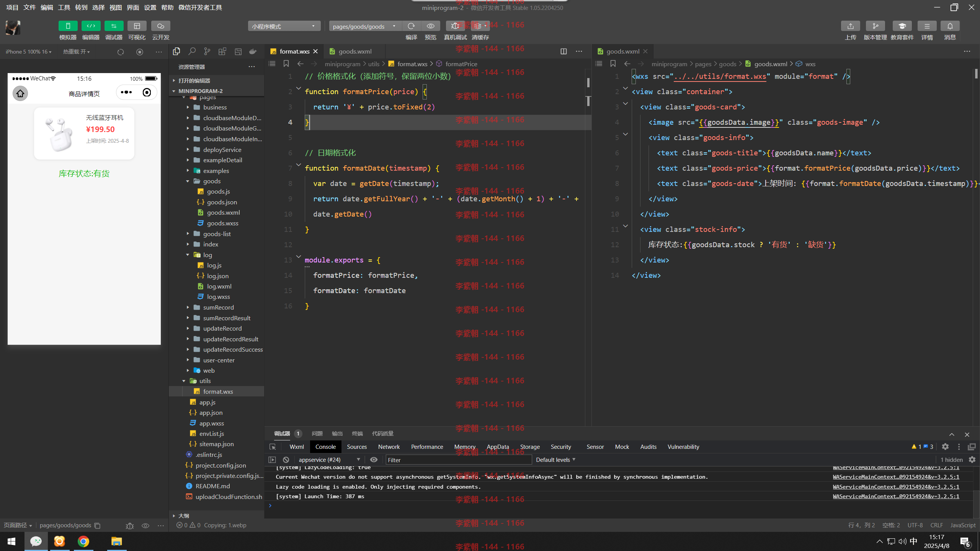
Task: Copy the page path icon
Action: tap(97, 525)
